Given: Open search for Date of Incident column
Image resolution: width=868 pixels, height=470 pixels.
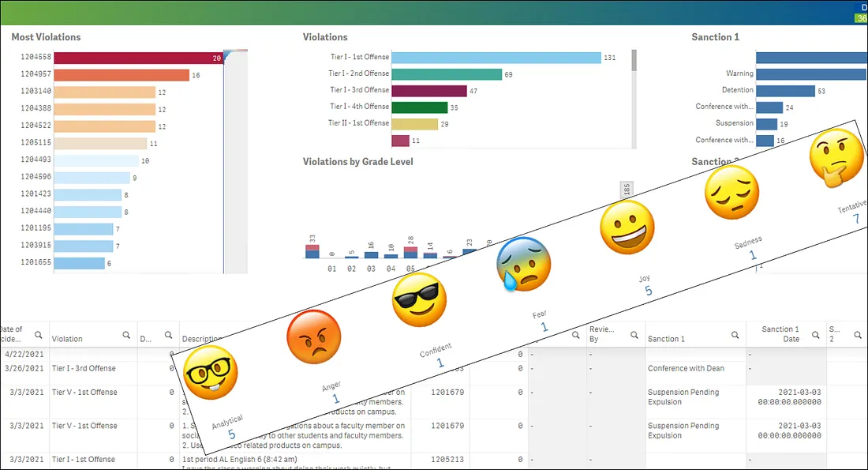Looking at the screenshot, I should 38,335.
